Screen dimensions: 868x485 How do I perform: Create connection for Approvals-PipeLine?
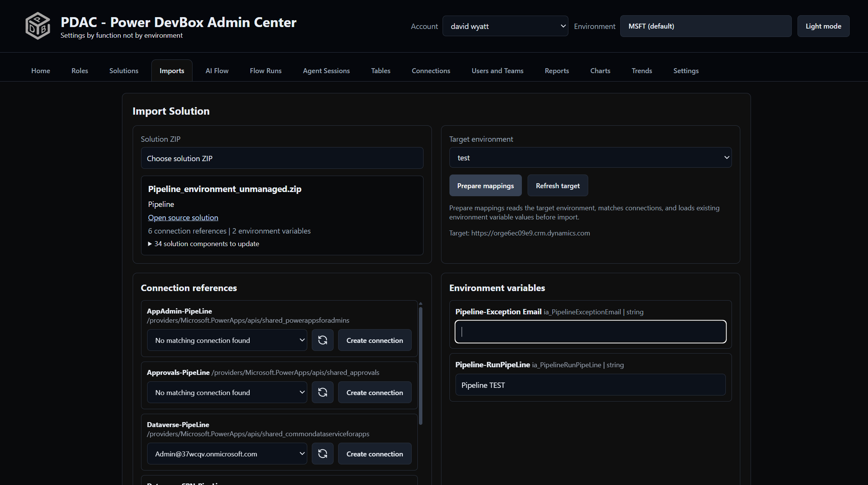point(375,392)
